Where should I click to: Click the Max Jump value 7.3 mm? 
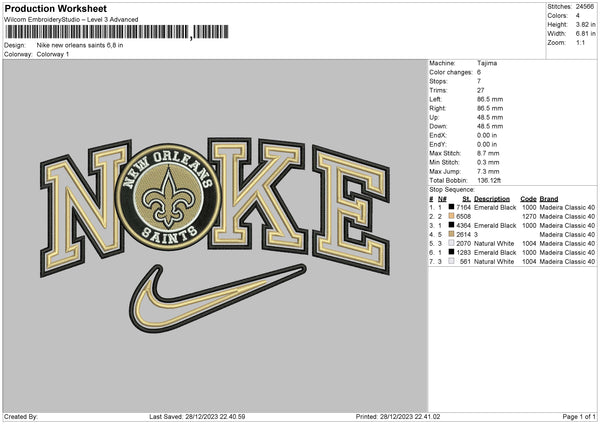(x=488, y=171)
